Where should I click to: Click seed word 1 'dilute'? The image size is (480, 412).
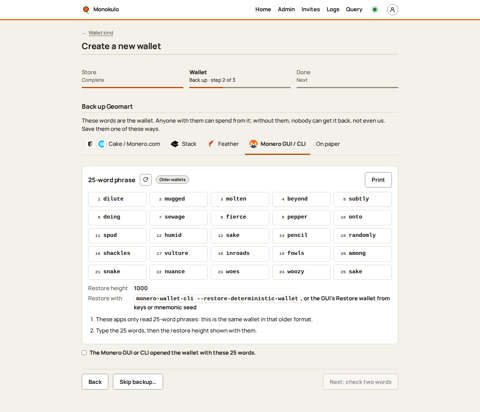click(x=117, y=199)
